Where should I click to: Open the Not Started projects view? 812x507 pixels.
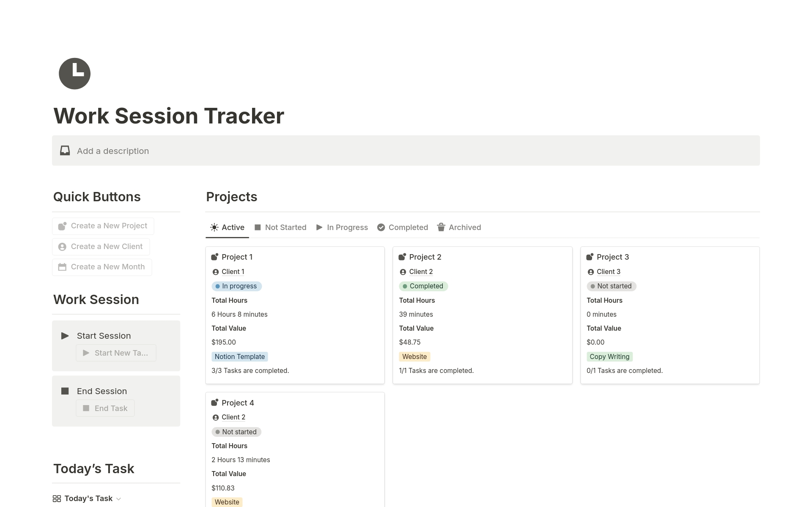286,227
